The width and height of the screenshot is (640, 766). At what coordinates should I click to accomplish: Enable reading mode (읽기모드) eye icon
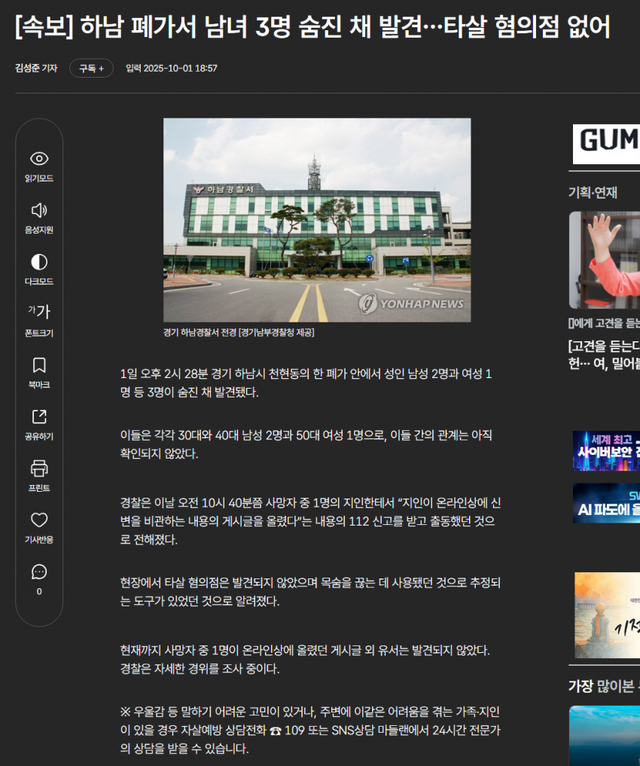click(x=39, y=159)
